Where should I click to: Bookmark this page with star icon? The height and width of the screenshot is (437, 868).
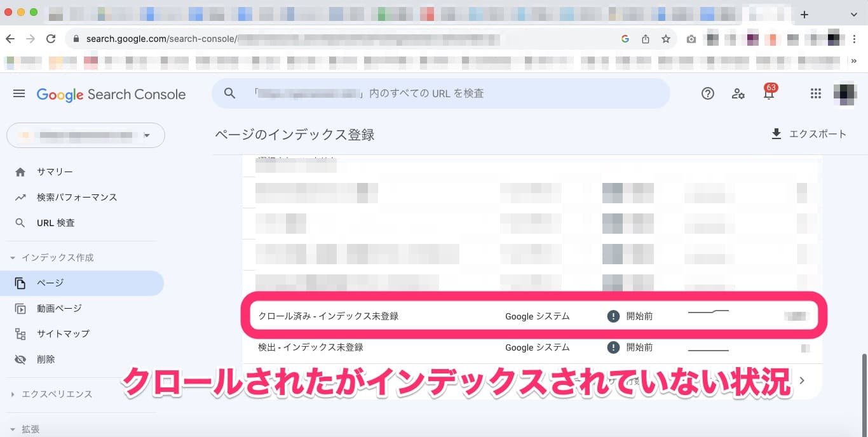tap(666, 39)
